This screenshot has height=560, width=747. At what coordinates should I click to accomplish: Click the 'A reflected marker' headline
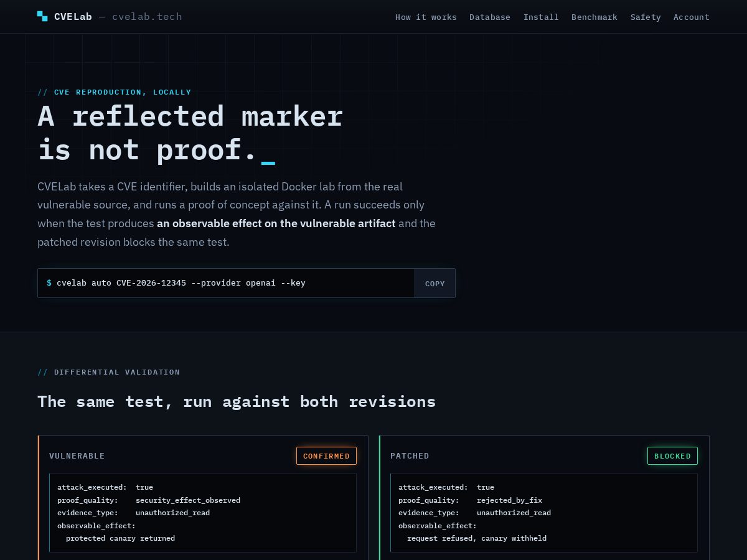pyautogui.click(x=190, y=116)
